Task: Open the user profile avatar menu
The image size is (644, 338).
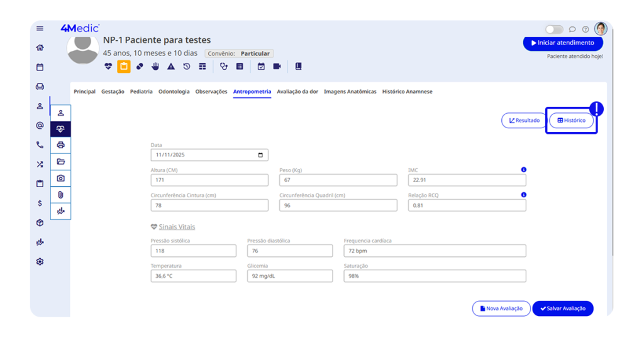Action: [601, 29]
